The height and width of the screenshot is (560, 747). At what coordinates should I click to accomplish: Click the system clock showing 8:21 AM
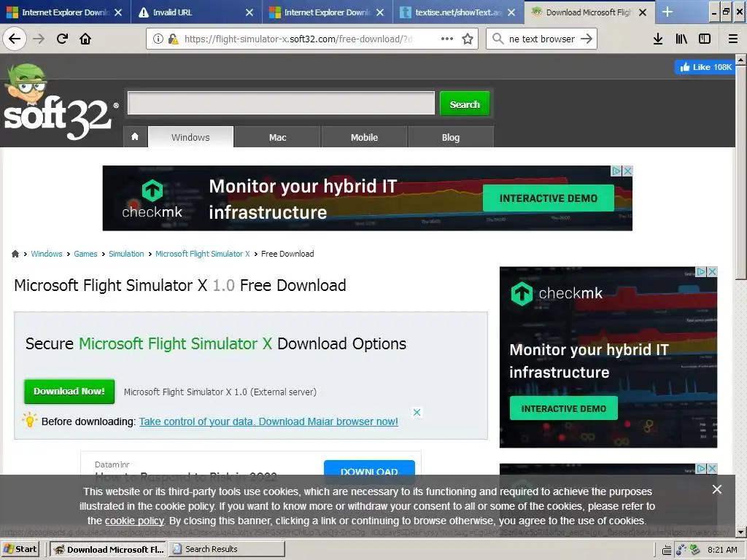pos(722,550)
